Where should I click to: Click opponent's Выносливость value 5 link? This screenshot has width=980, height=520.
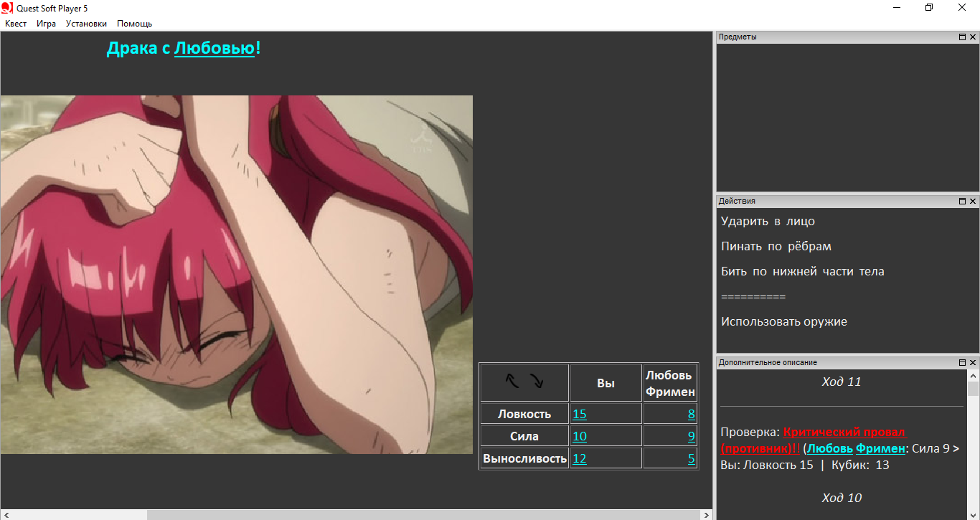coord(692,458)
